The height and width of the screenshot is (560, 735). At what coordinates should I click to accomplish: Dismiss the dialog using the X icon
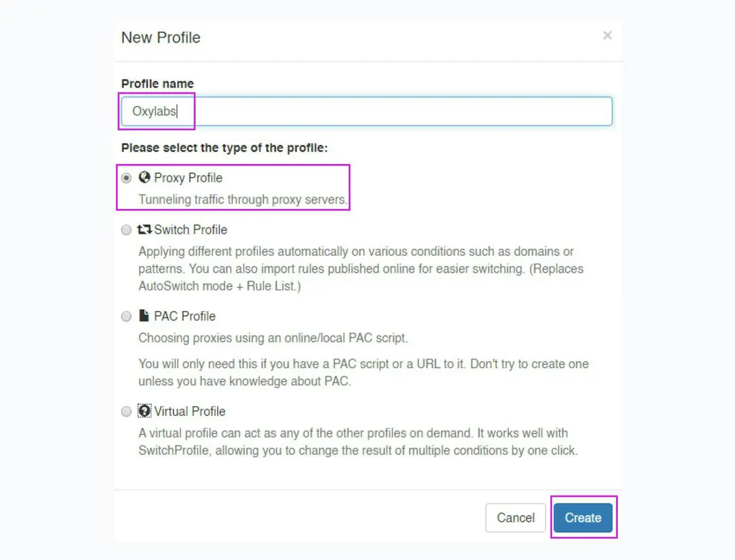click(x=607, y=35)
